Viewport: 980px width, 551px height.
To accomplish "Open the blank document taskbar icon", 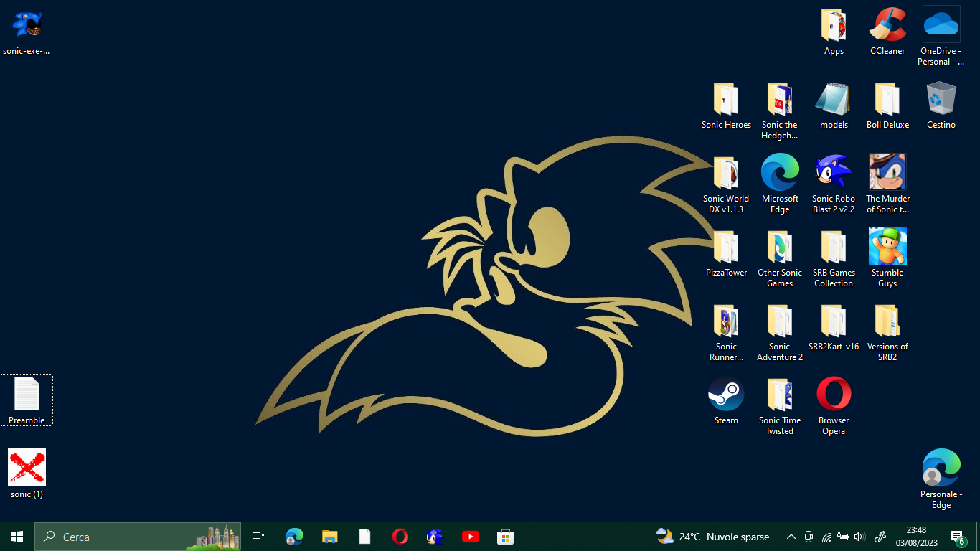I will (365, 537).
